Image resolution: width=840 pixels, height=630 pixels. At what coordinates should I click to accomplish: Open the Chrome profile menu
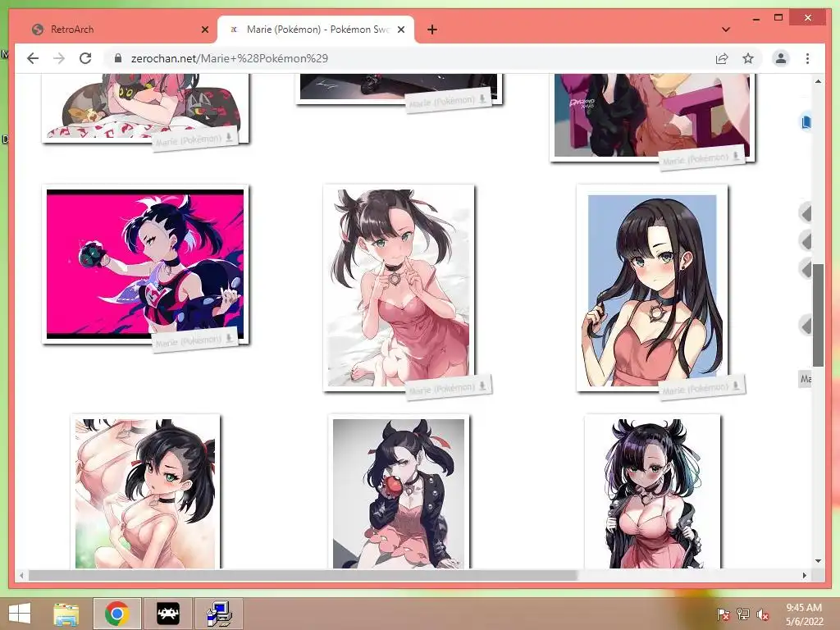coord(781,58)
